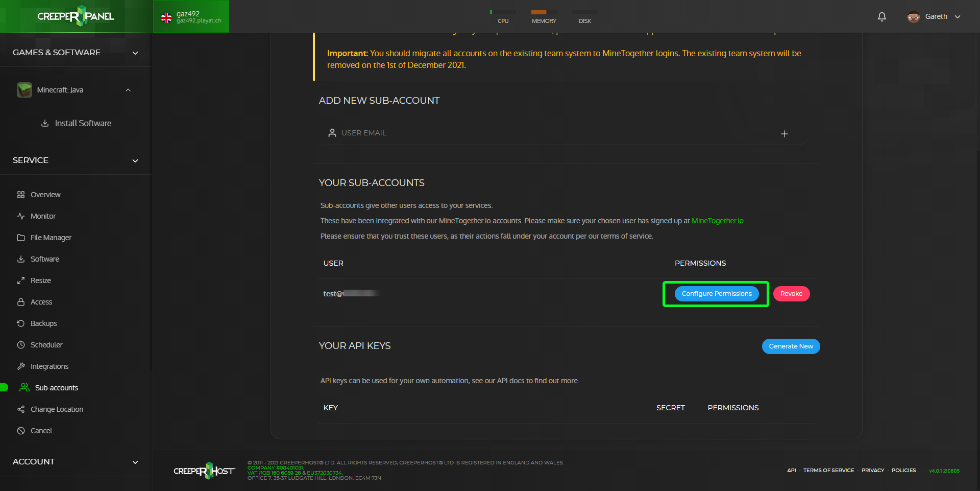Click the Resize arrows icon
This screenshot has width=980, height=491.
click(21, 280)
